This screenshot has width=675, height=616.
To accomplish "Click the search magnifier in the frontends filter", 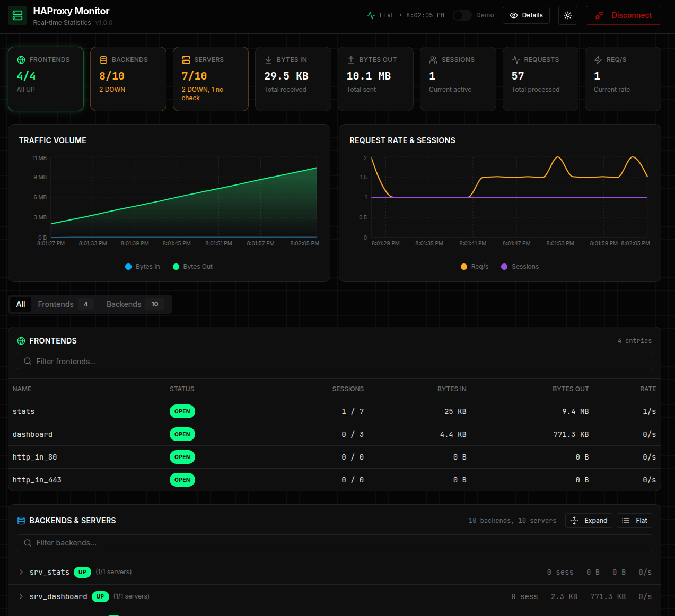I will click(x=28, y=361).
